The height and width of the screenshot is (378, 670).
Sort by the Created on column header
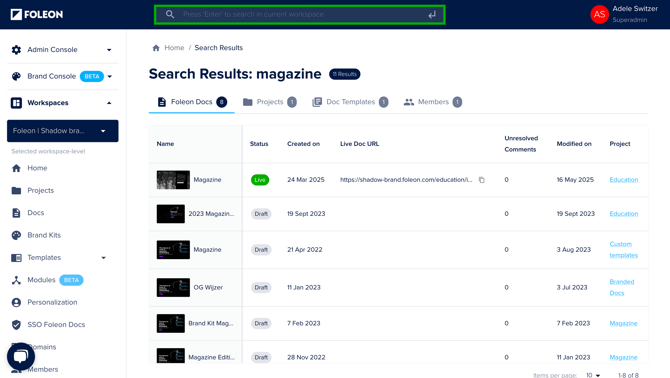pyautogui.click(x=303, y=144)
